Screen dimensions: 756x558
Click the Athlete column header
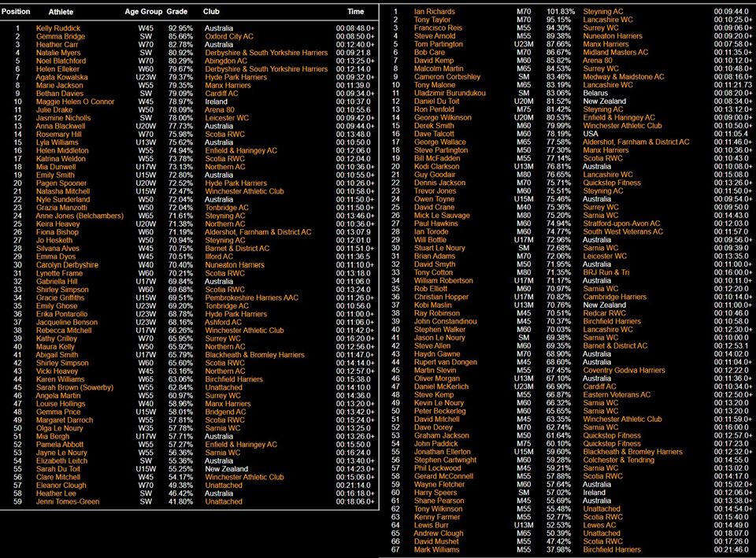point(61,12)
